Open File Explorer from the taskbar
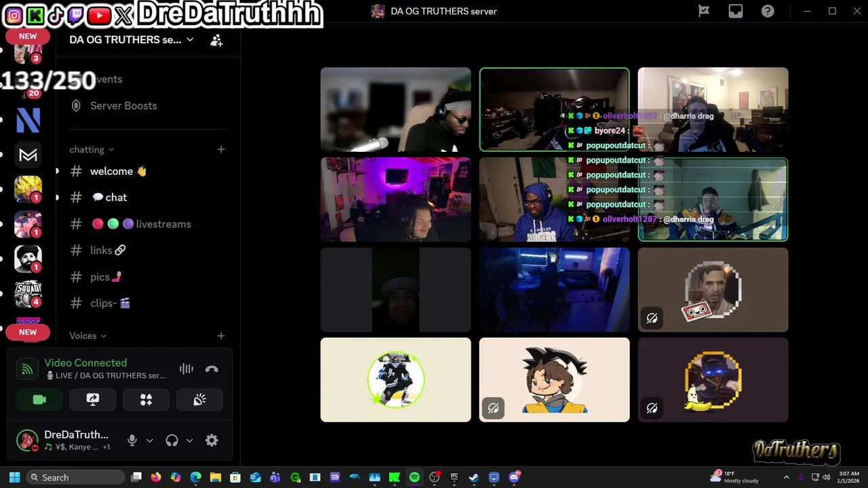Image resolution: width=868 pixels, height=488 pixels. click(216, 478)
